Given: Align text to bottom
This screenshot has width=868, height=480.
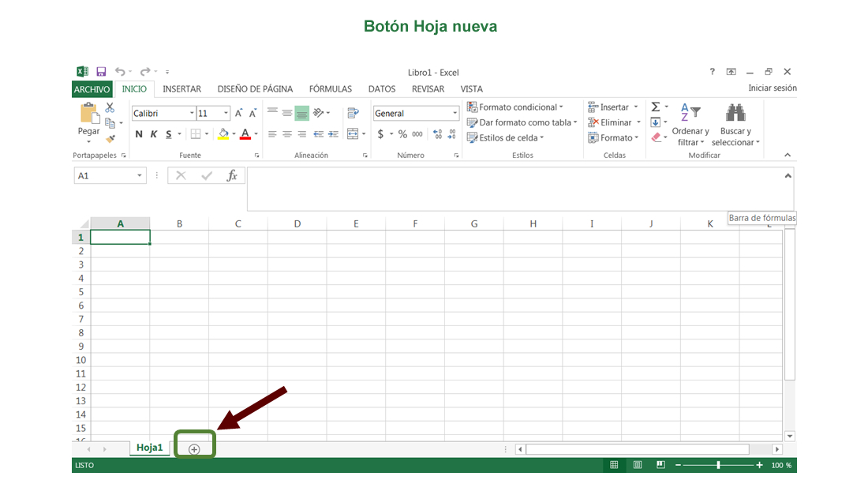Looking at the screenshot, I should point(301,113).
